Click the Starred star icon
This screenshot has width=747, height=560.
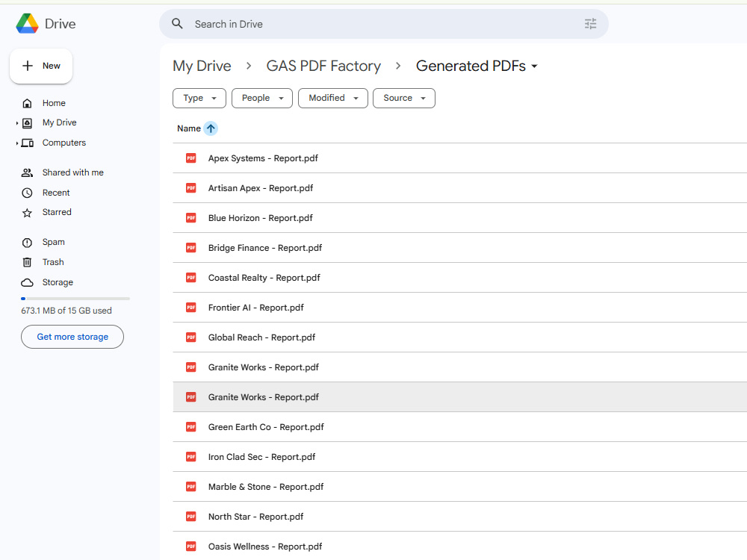tap(27, 213)
